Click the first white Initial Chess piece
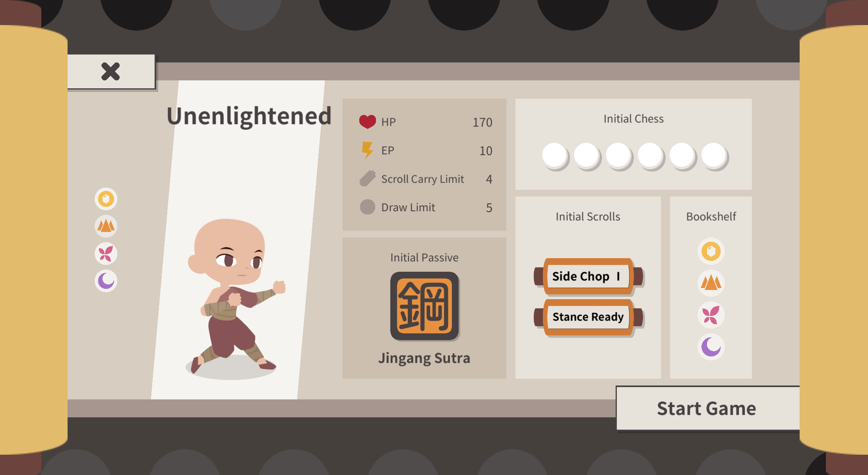The width and height of the screenshot is (868, 475). tap(554, 156)
